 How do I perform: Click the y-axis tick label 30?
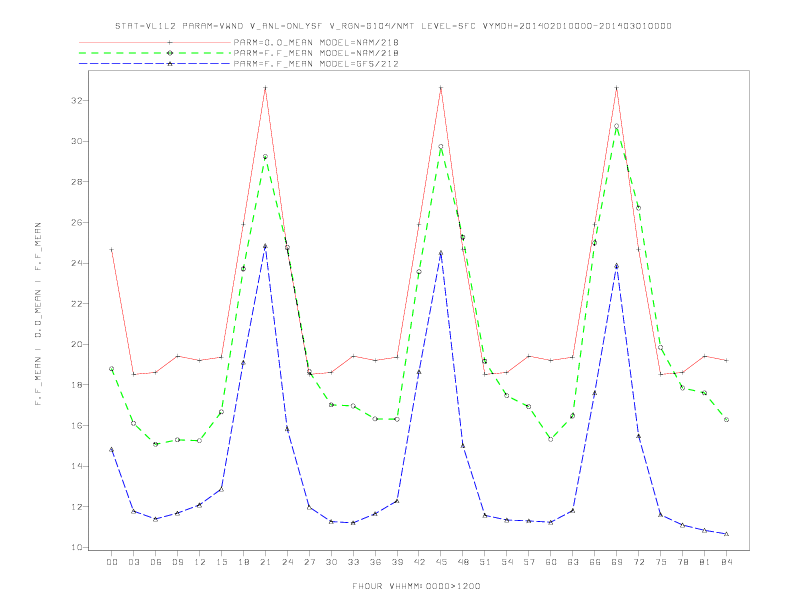click(76, 141)
